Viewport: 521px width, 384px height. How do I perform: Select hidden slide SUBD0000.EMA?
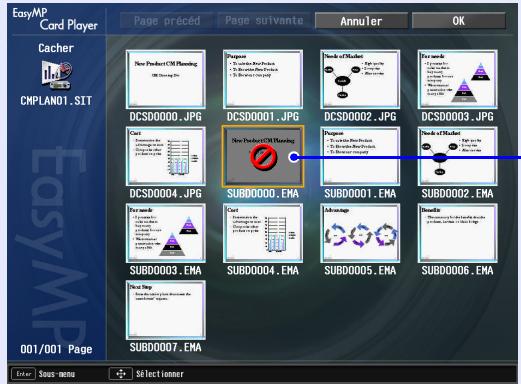[263, 156]
